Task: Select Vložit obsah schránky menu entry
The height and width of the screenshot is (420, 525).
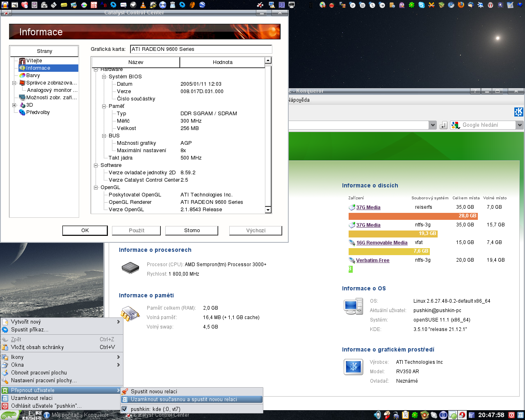Action: pos(62,347)
